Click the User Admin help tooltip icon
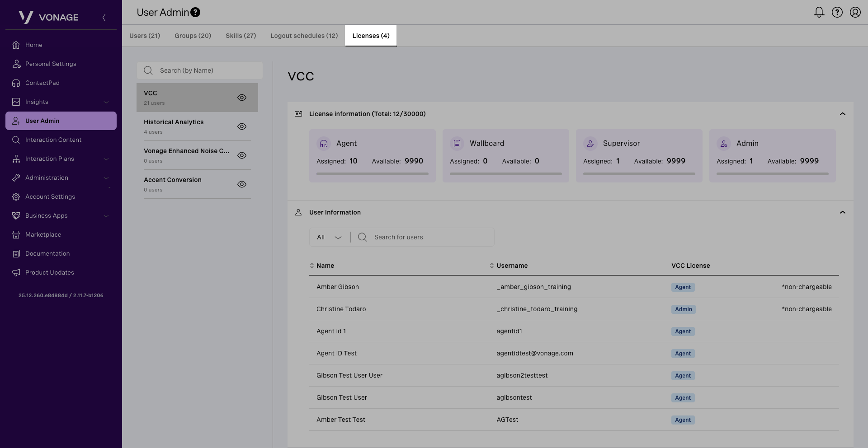868x448 pixels. [x=195, y=12]
